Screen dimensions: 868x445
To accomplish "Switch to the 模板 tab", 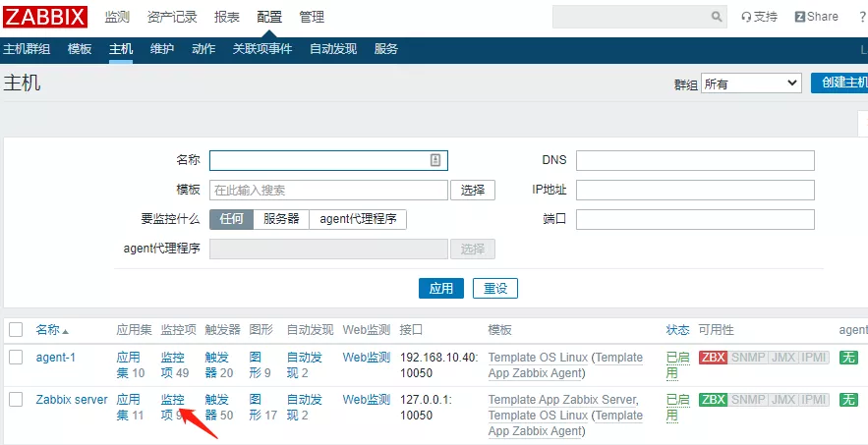I will tap(80, 49).
